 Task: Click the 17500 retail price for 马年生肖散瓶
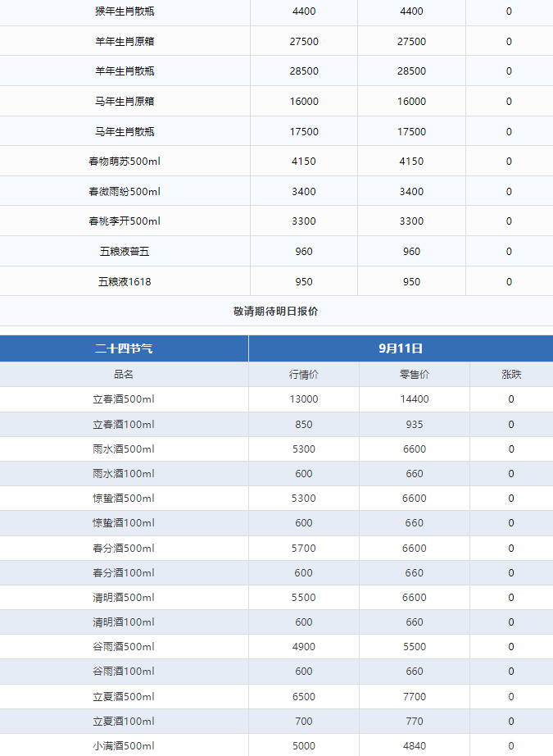point(412,132)
